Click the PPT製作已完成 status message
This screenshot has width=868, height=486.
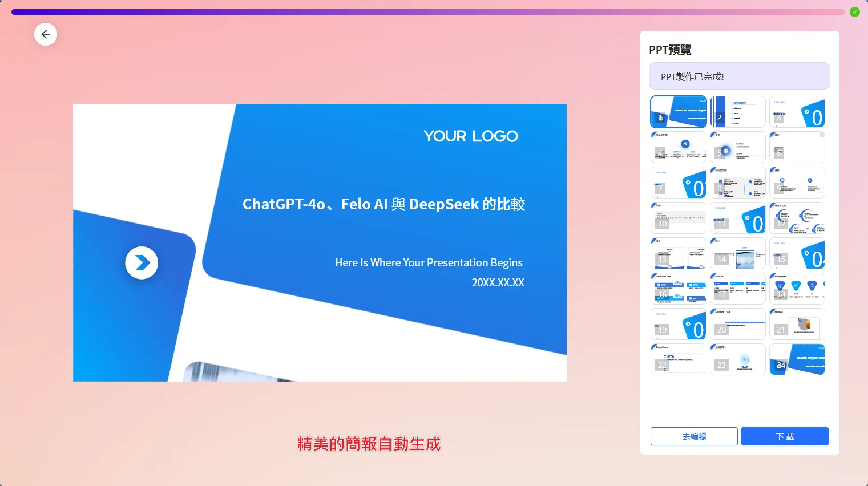(x=740, y=76)
